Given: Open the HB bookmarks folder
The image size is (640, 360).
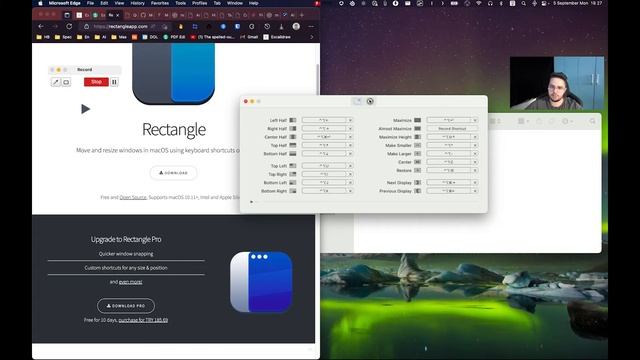Looking at the screenshot, I should point(43,37).
